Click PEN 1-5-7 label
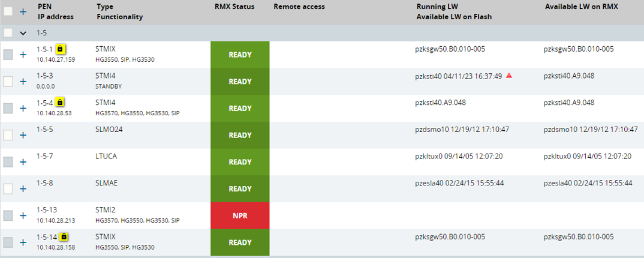The height and width of the screenshot is (258, 644). click(45, 156)
